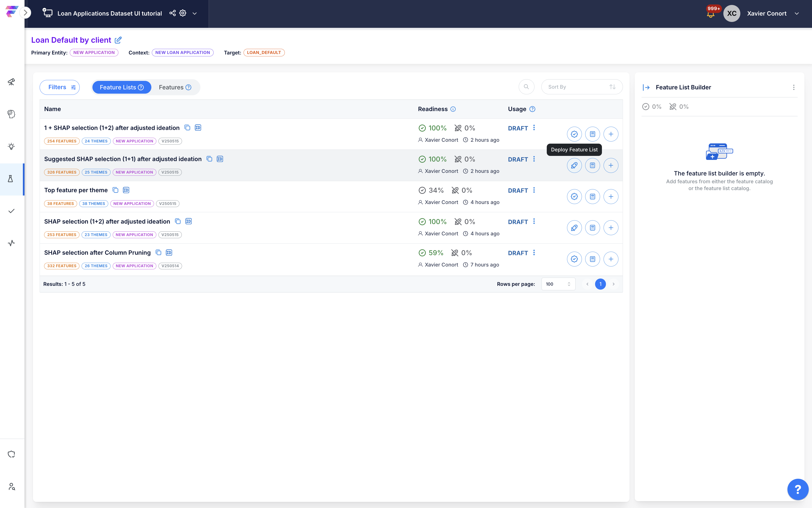Show the Readiness info tooltip
Image resolution: width=812 pixels, height=508 pixels.
coord(453,109)
